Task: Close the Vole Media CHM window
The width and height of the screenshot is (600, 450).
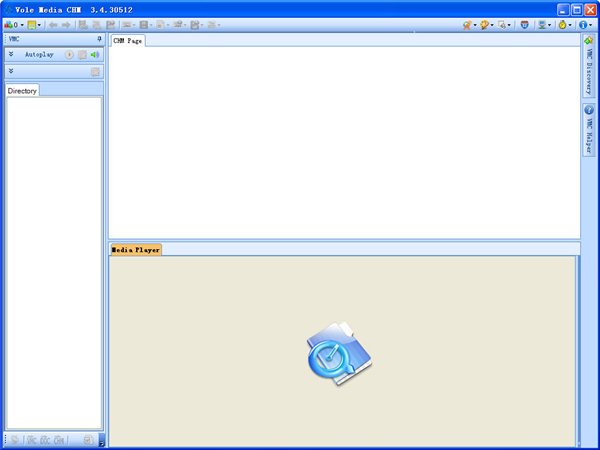Action: 590,10
